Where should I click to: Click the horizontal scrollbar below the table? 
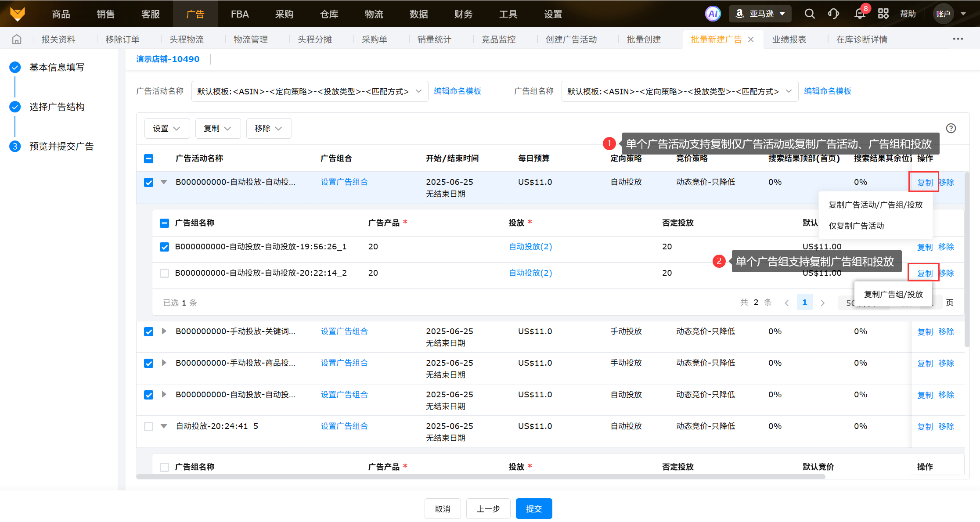point(480,477)
